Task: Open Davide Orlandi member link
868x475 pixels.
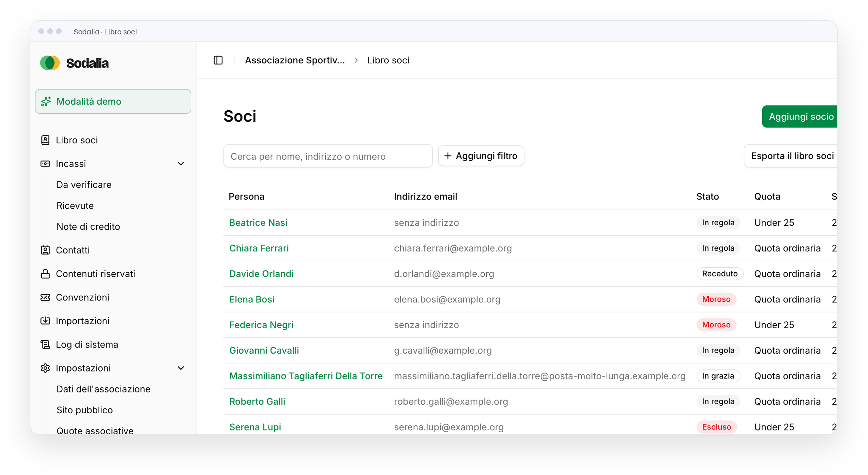Action: 261,274
